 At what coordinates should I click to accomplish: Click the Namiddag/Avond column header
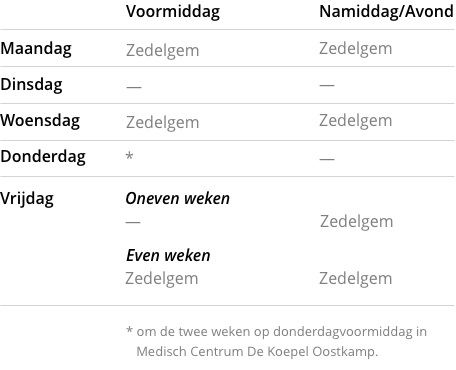coord(386,12)
